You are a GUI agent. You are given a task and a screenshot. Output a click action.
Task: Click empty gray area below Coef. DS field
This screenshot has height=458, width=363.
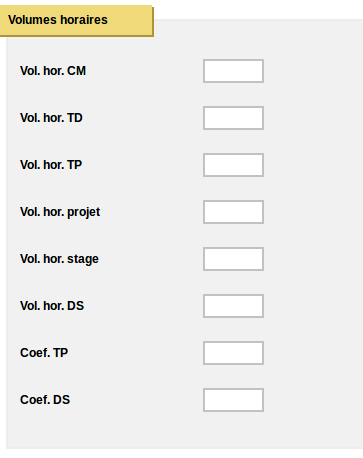233,431
